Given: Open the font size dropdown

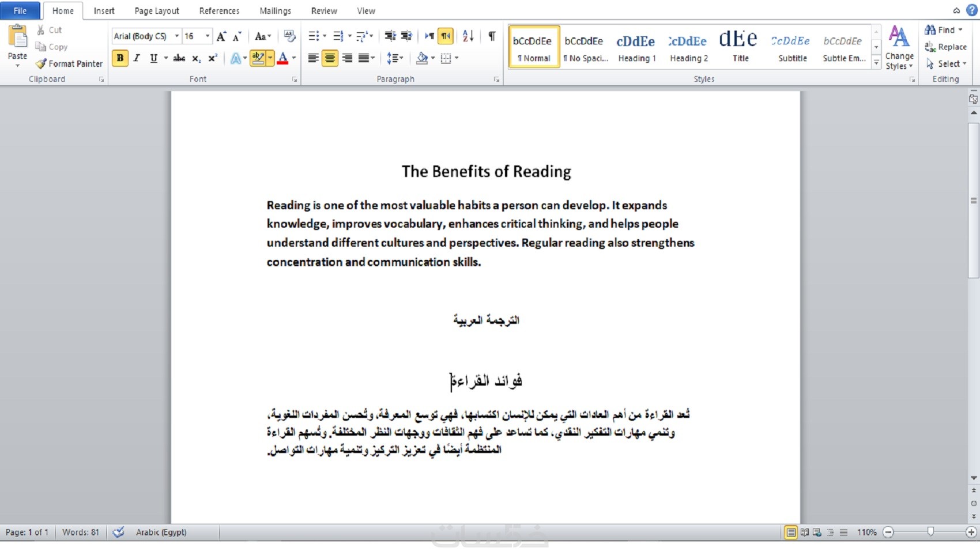Looking at the screenshot, I should [208, 36].
